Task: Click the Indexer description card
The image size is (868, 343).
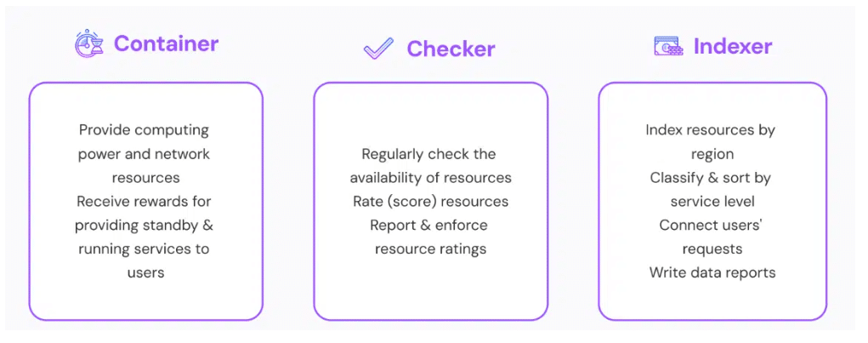Action: [712, 201]
